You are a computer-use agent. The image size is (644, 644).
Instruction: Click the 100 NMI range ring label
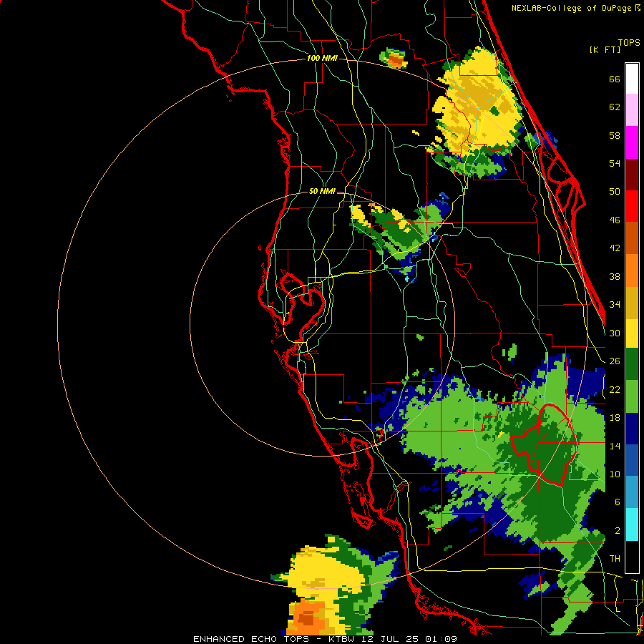[322, 59]
